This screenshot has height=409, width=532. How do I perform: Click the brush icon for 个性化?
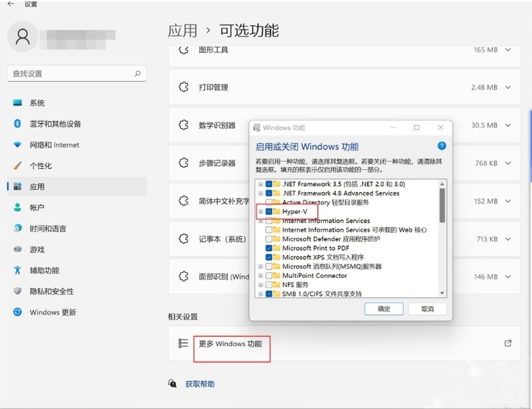(x=17, y=165)
